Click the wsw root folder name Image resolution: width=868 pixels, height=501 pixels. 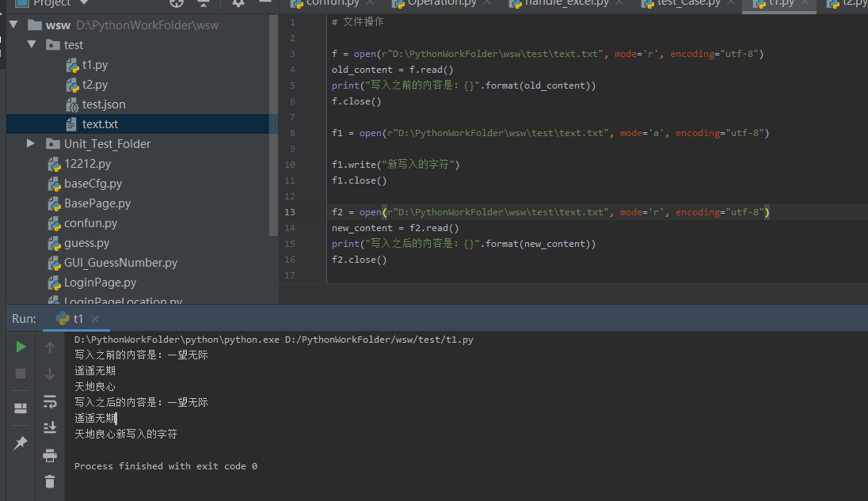point(58,25)
